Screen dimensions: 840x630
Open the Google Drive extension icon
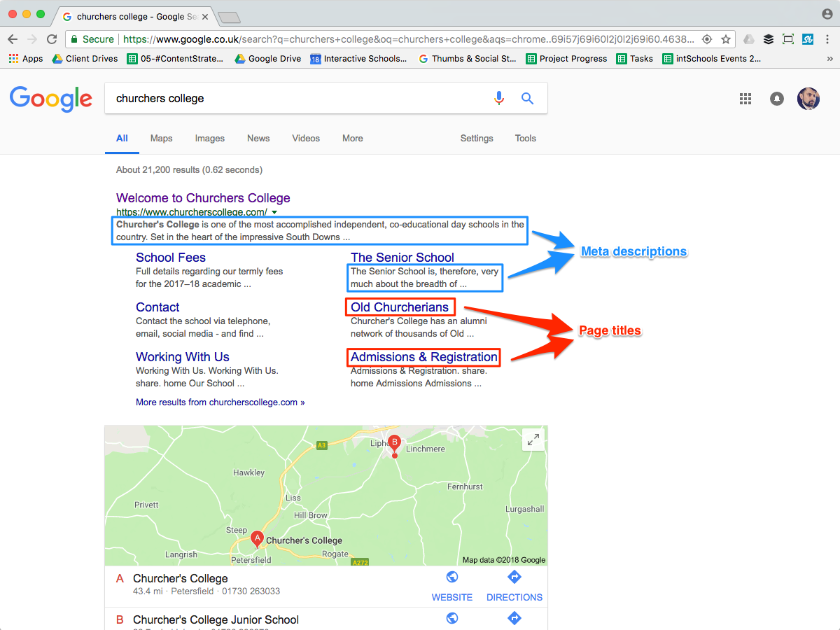point(749,39)
